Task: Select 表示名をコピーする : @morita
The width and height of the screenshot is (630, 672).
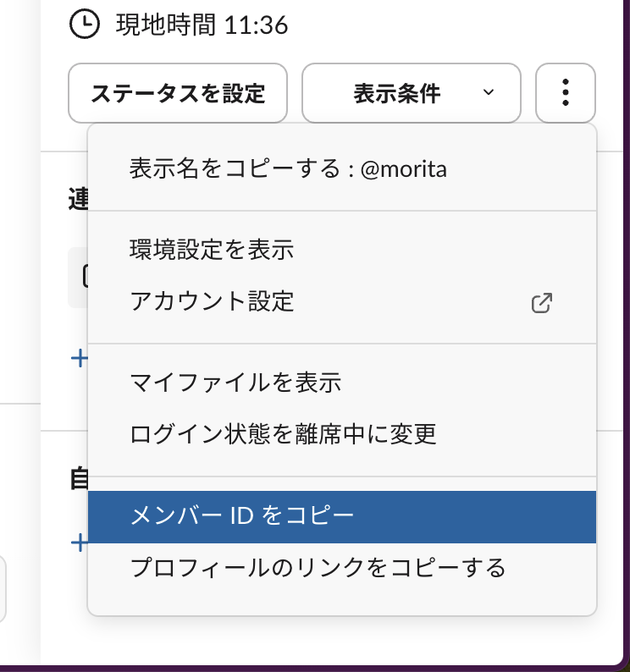Action: [x=288, y=169]
